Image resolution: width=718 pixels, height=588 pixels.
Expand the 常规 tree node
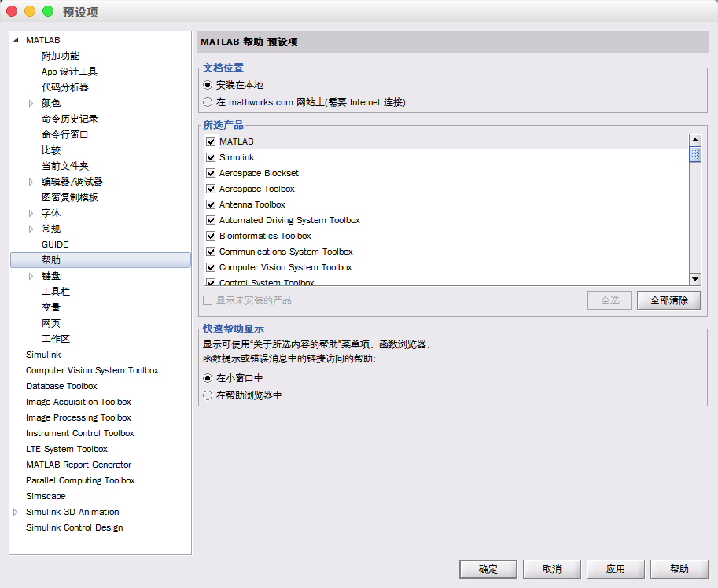click(31, 230)
